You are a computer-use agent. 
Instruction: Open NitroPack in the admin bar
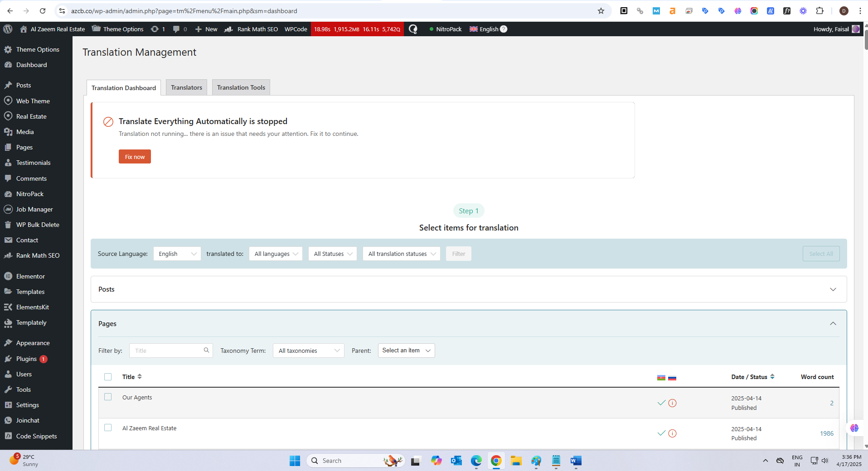pos(445,29)
